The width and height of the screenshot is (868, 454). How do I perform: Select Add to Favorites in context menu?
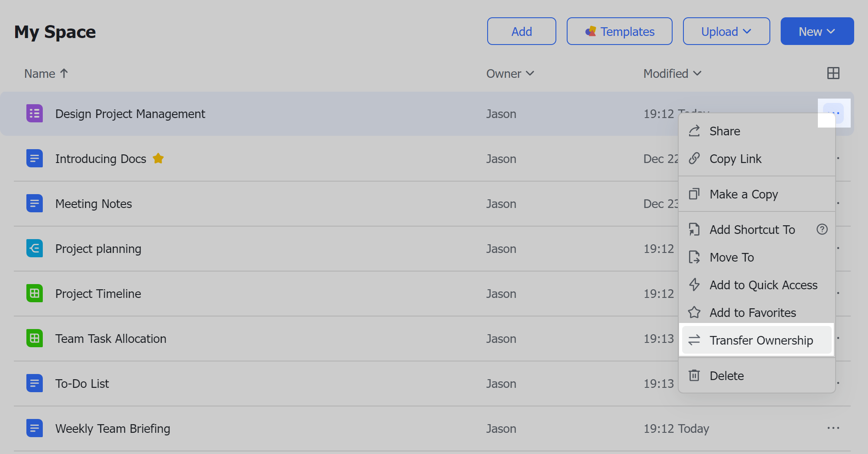(x=752, y=313)
